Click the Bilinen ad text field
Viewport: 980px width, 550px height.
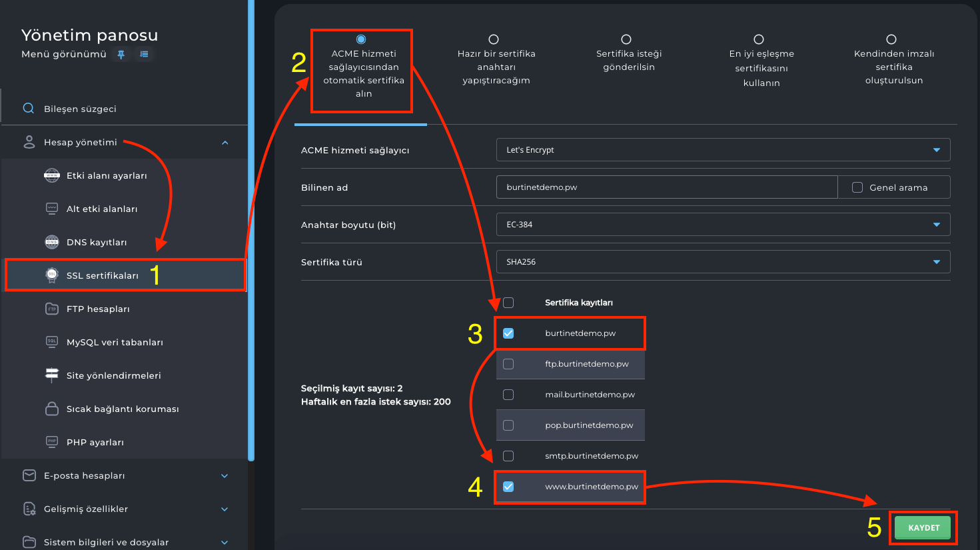pyautogui.click(x=666, y=187)
